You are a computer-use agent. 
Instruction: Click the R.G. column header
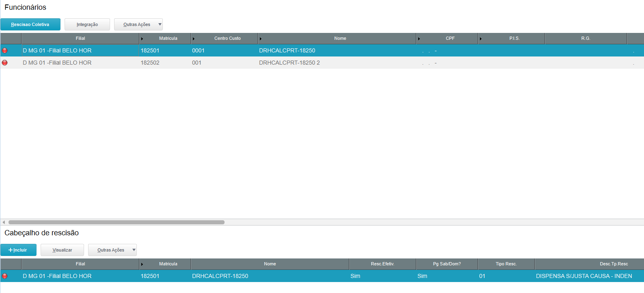click(x=586, y=38)
